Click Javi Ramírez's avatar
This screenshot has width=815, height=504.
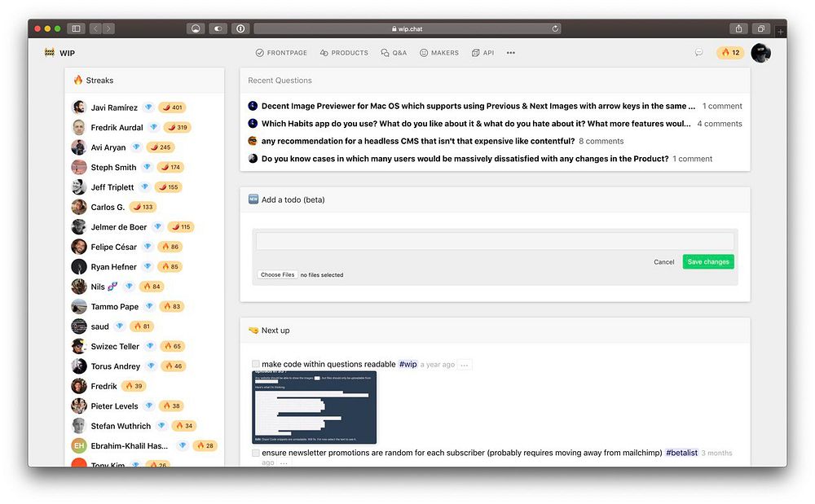point(79,107)
